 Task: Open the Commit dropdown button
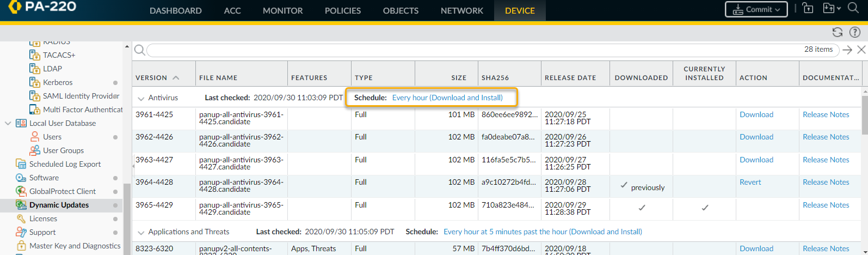756,9
